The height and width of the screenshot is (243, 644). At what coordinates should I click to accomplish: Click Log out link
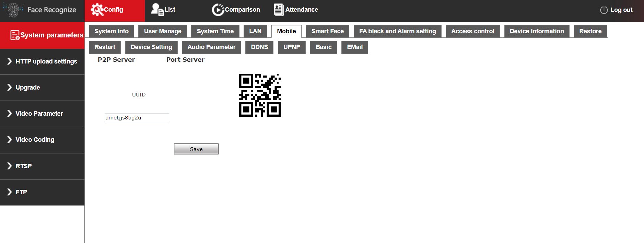coord(621,10)
